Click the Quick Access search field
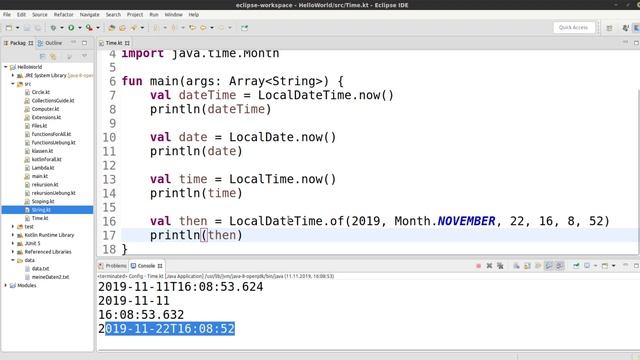The image size is (640, 360). click(x=573, y=27)
